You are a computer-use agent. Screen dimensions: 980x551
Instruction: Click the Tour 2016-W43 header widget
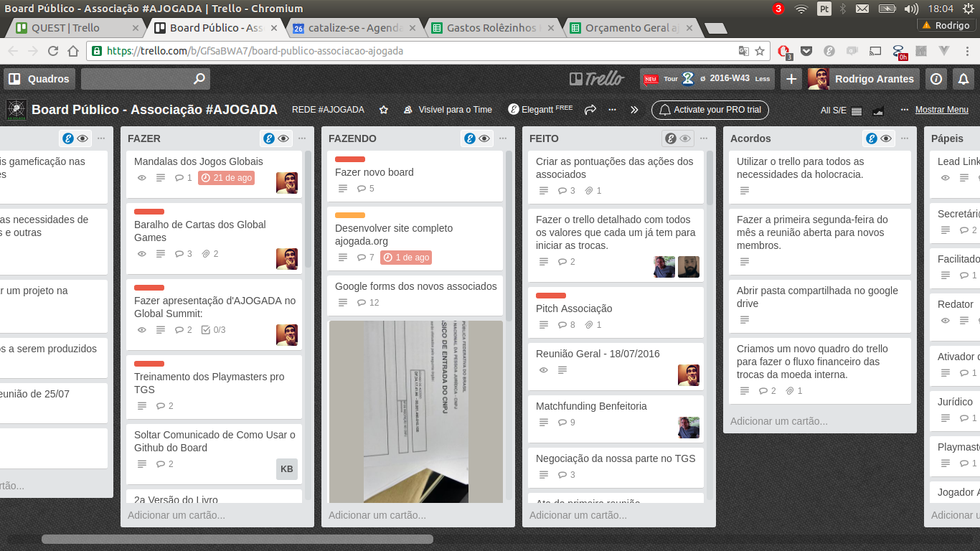(707, 79)
